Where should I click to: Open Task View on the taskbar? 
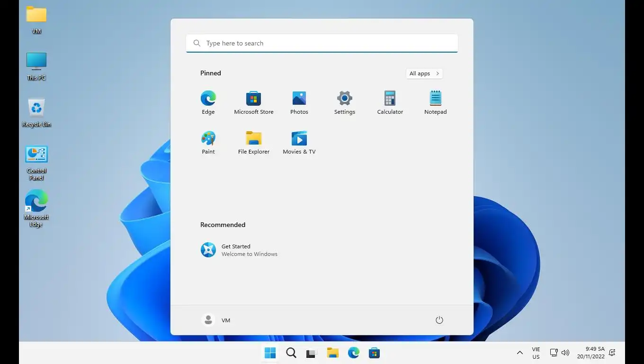pyautogui.click(x=311, y=353)
